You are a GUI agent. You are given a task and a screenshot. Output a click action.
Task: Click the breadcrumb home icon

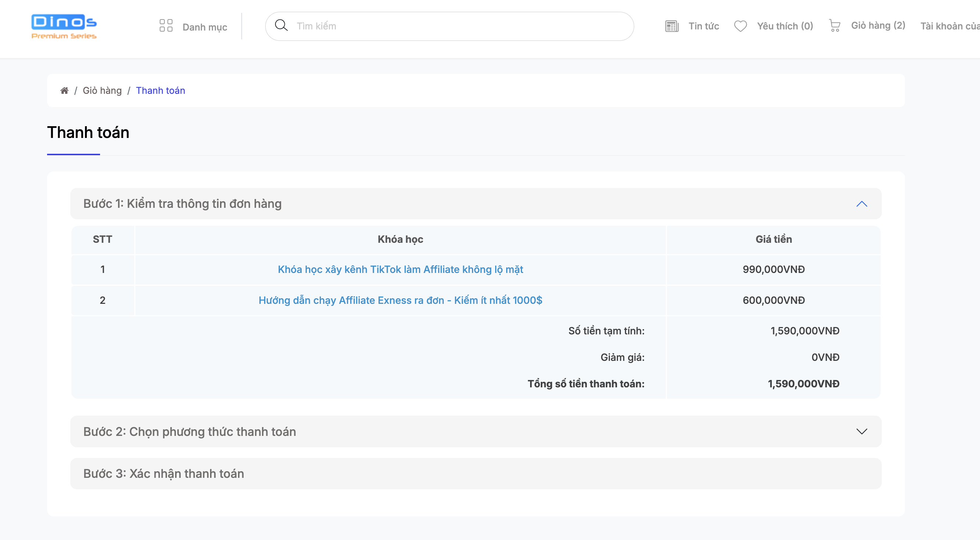64,90
